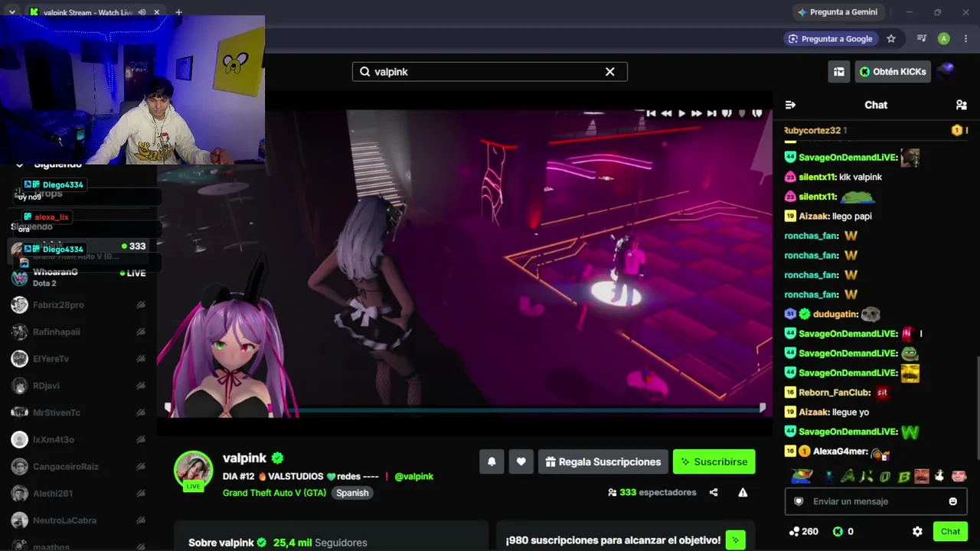Viewport: 980px width, 551px height.
Task: Show the chat users list
Action: 962,105
